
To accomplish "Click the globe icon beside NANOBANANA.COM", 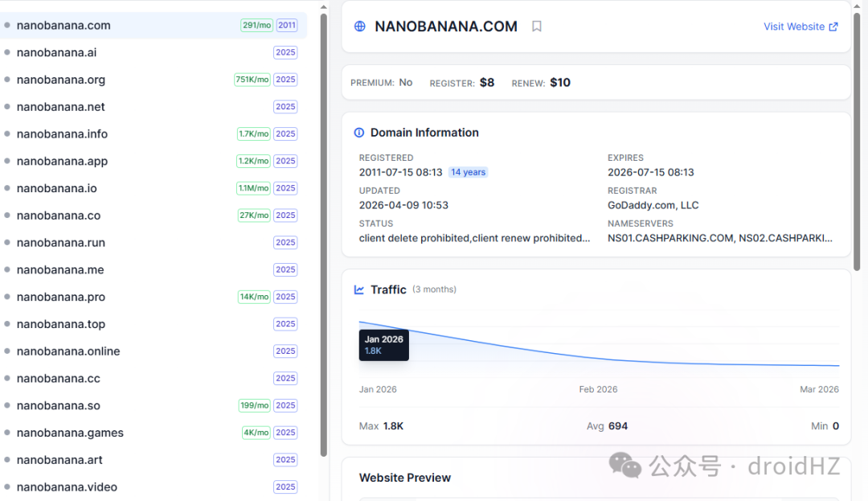I will [x=360, y=26].
